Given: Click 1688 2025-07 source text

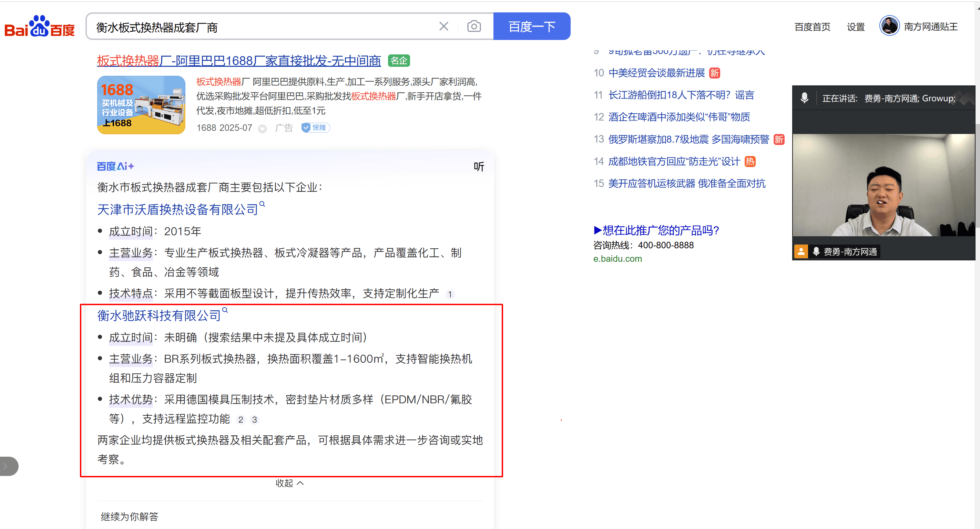Looking at the screenshot, I should click(x=224, y=128).
